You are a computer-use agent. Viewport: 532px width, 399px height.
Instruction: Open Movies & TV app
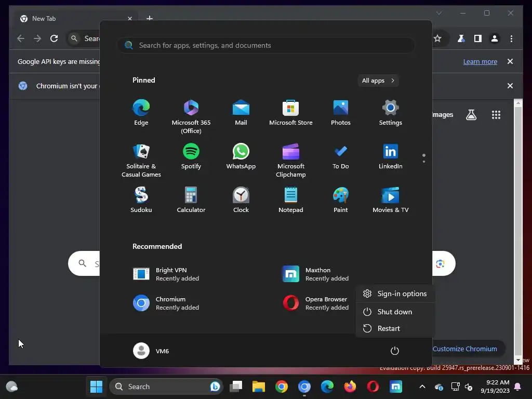coord(391,200)
